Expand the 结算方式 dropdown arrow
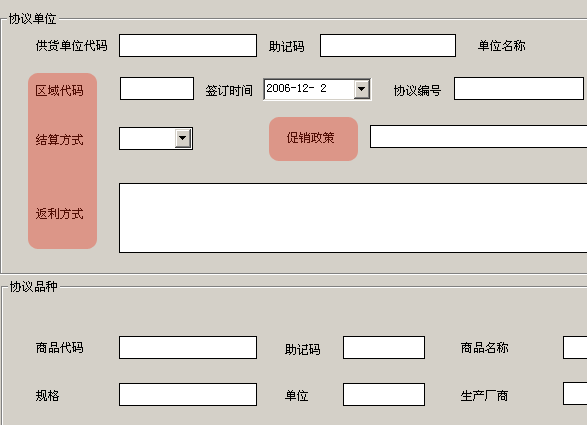 tap(183, 139)
